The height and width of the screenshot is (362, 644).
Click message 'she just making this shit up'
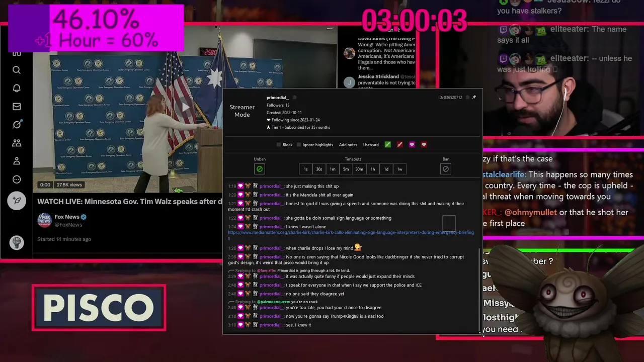(312, 187)
